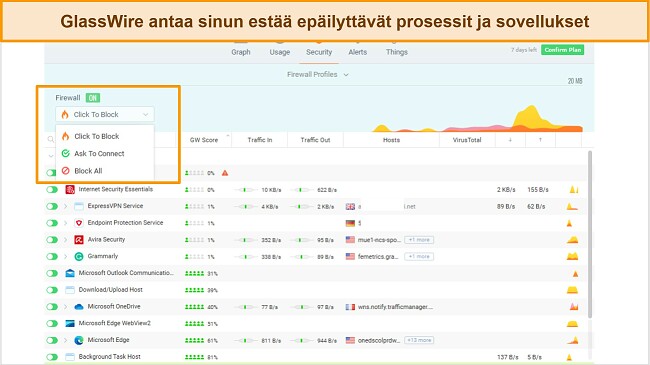Click Traffic In bar for Internet Security Essentials

tap(245, 190)
